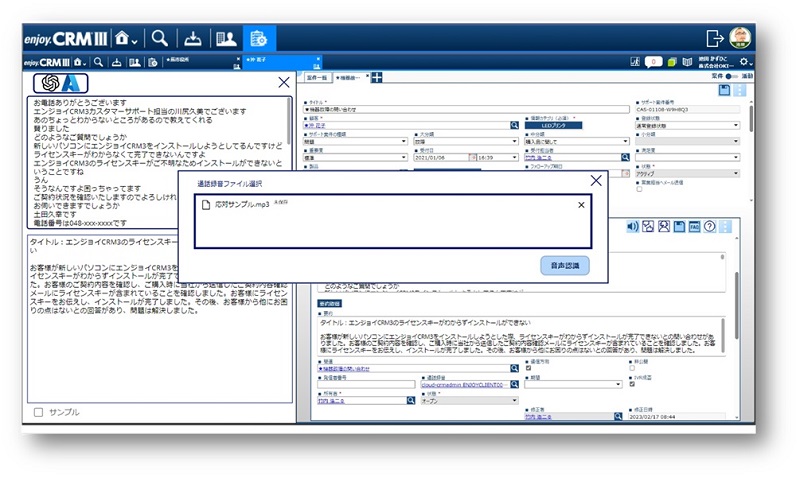The image size is (800, 478).
Task: Open the large home icon menu
Action: [x=126, y=39]
